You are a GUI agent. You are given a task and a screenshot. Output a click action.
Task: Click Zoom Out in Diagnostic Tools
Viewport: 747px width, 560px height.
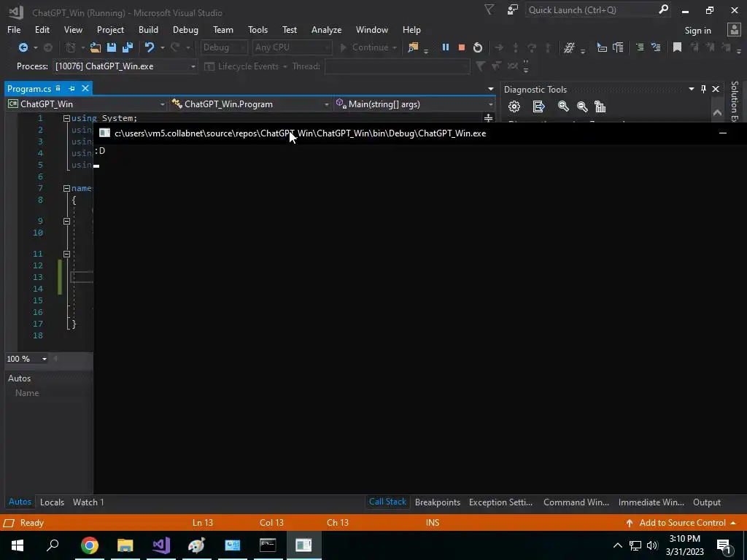coord(581,106)
